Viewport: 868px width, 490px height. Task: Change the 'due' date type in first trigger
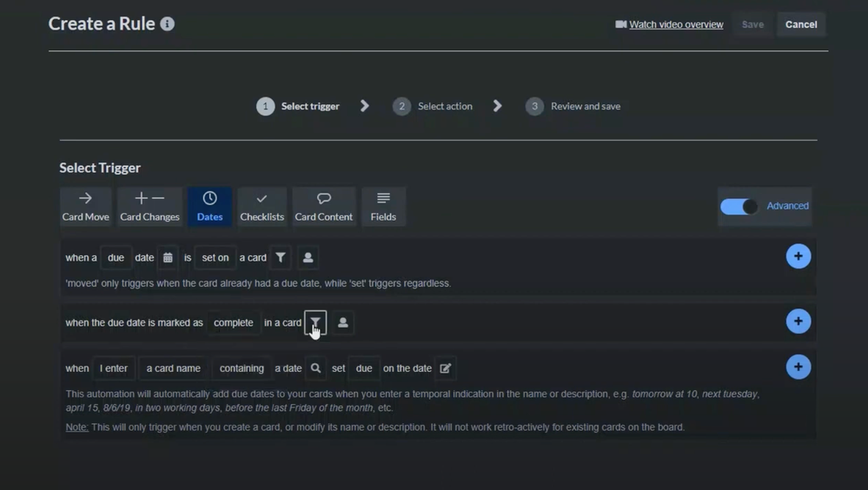116,257
